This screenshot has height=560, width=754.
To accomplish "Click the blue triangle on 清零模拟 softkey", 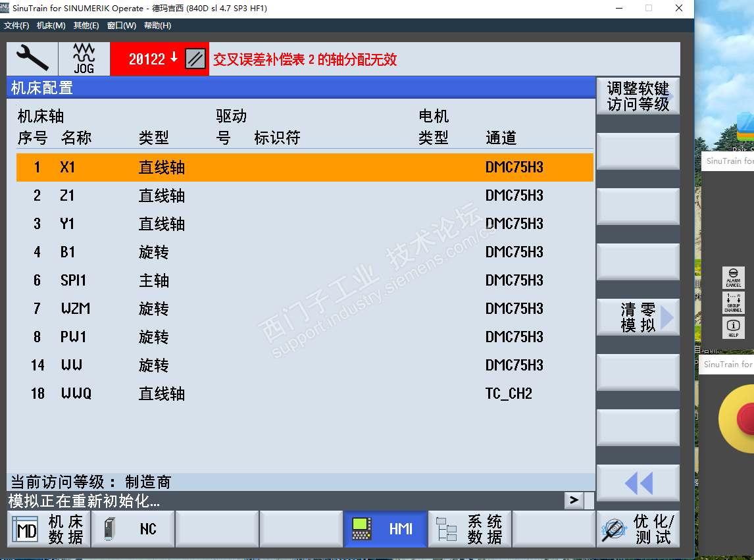I will 667,317.
